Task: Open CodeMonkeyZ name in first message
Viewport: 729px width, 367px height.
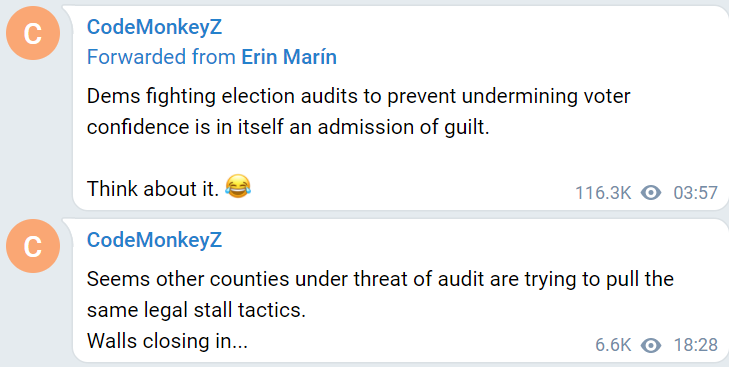Action: (x=154, y=27)
